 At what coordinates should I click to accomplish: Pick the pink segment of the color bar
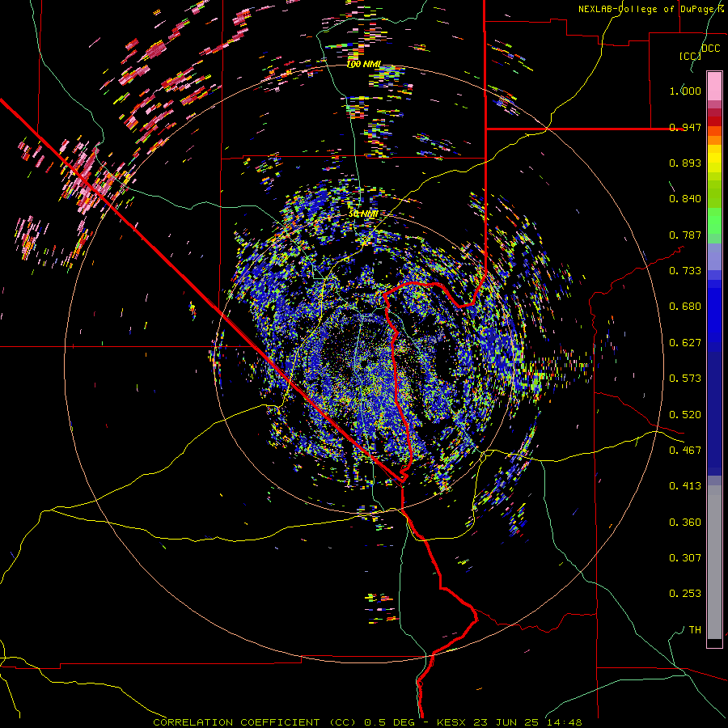pyautogui.click(x=714, y=87)
